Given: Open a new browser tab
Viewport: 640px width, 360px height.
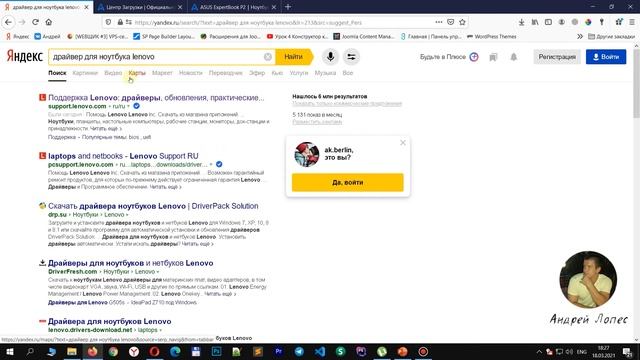Looking at the screenshot, I should (x=288, y=7).
